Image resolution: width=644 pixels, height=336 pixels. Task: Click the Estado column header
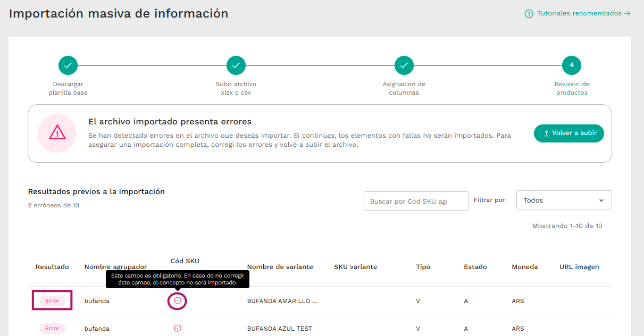[475, 267]
